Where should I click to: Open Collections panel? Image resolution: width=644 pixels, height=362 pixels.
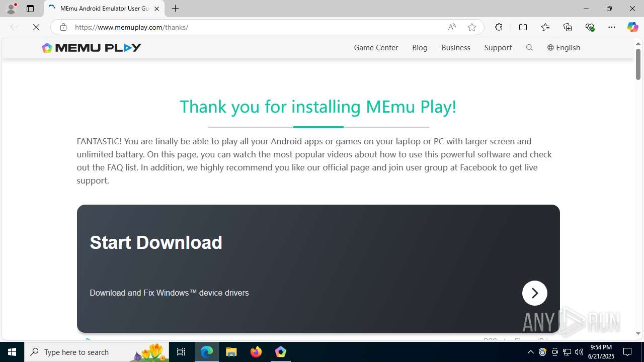(x=568, y=27)
